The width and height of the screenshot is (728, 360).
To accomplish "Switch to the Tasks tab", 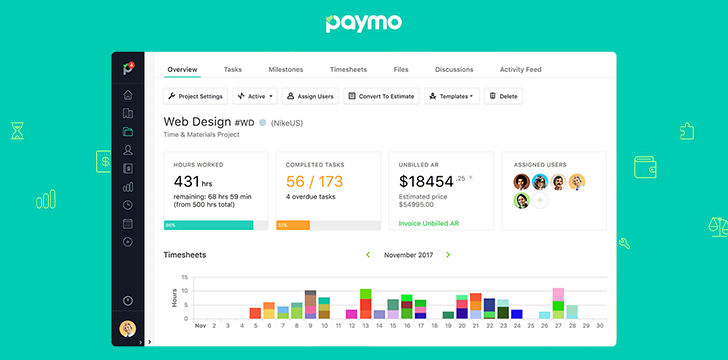I will click(x=233, y=69).
